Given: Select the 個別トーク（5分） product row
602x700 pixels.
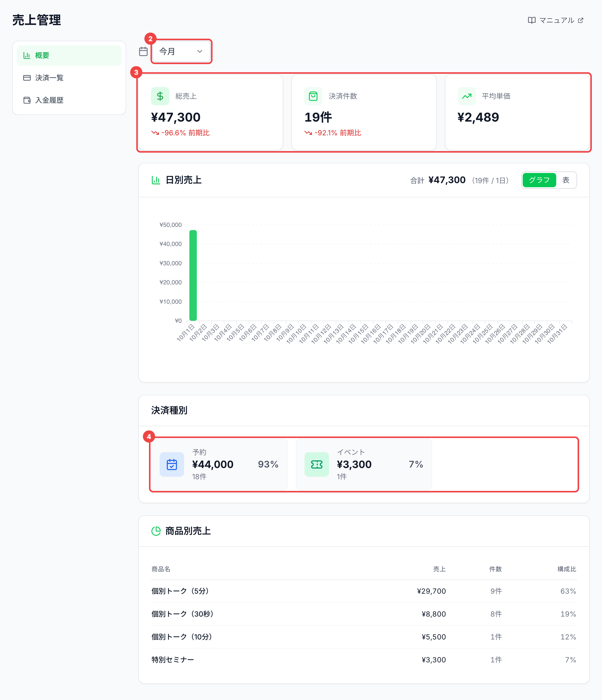Looking at the screenshot, I should tap(364, 591).
